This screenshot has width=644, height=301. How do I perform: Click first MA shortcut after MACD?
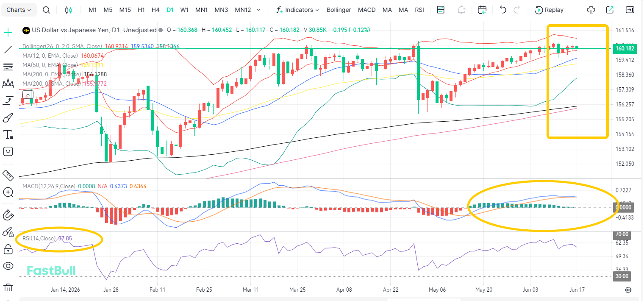(x=387, y=10)
